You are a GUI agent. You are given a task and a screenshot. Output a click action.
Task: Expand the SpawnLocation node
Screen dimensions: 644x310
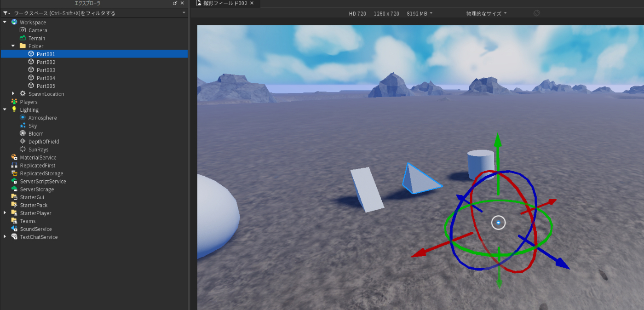coord(13,94)
